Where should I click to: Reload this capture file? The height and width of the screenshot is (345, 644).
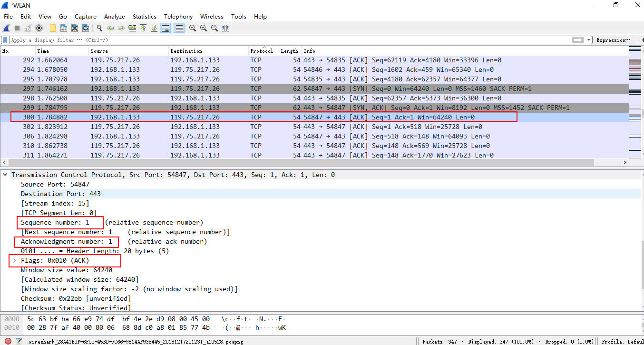tap(86, 28)
